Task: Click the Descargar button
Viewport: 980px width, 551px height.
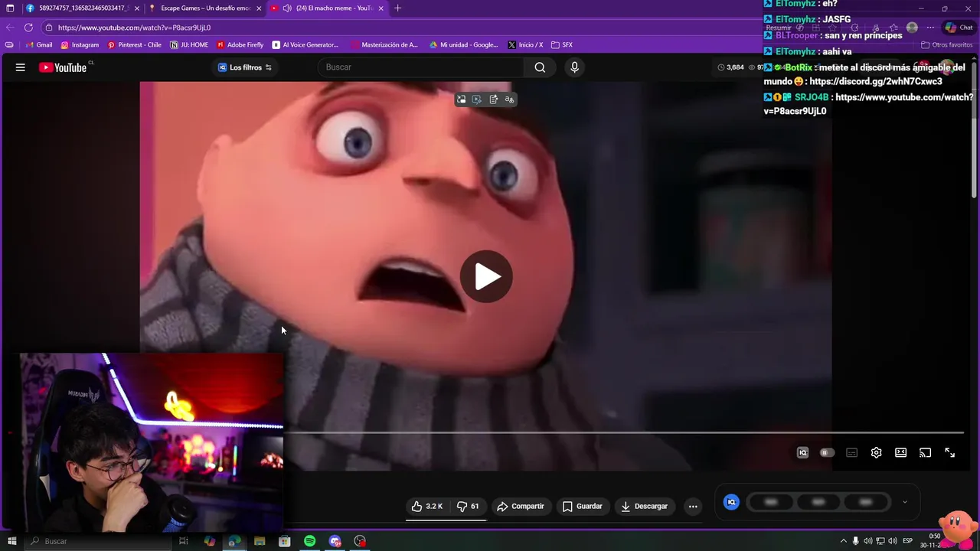Action: (x=645, y=506)
